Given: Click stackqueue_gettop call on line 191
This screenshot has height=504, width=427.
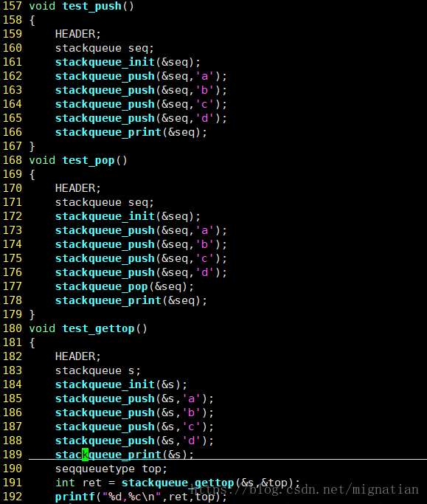Looking at the screenshot, I should tap(211, 483).
